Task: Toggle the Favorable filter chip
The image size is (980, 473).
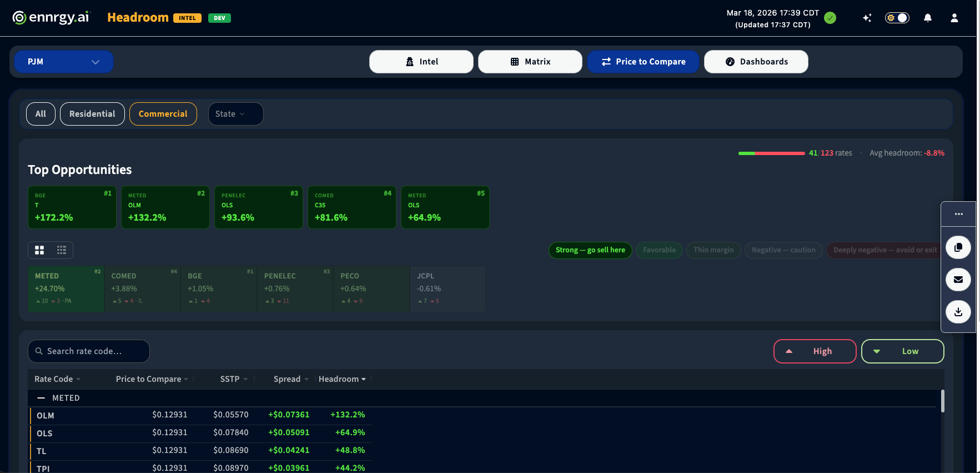Action: pyautogui.click(x=659, y=250)
